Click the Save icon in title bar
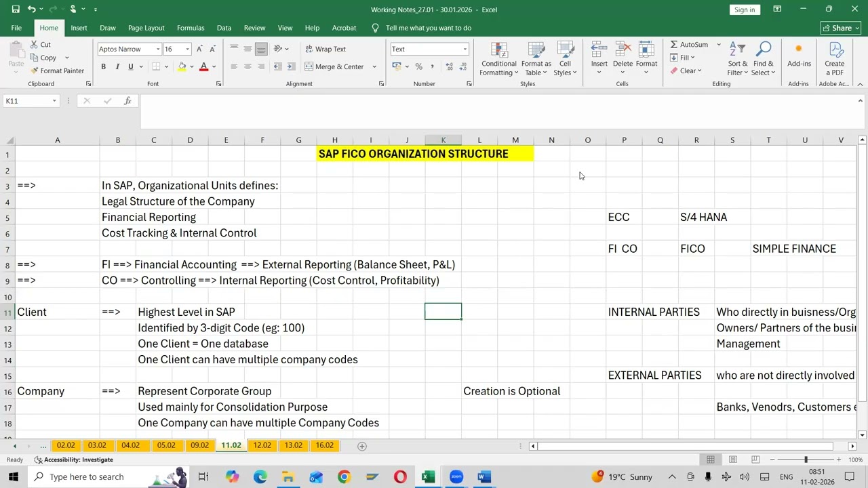 pos(15,9)
